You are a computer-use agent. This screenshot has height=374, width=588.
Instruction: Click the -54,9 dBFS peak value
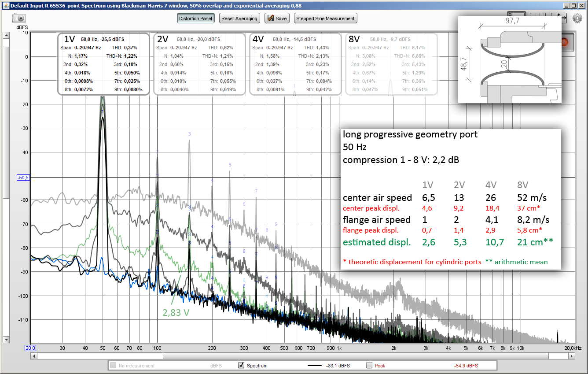pos(466,366)
